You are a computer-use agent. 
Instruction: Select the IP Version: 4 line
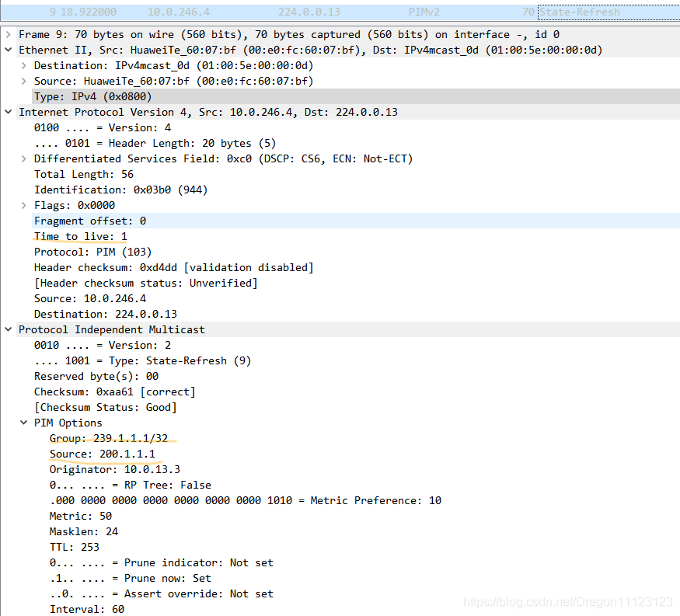[x=103, y=127]
